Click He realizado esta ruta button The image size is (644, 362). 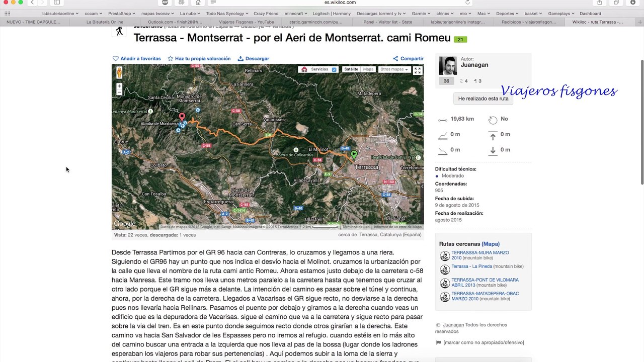tap(483, 99)
